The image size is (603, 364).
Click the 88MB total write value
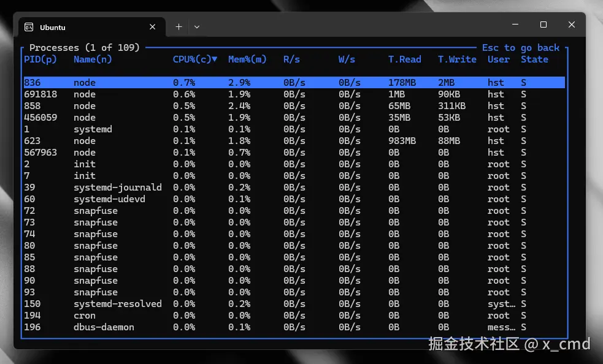(x=449, y=141)
